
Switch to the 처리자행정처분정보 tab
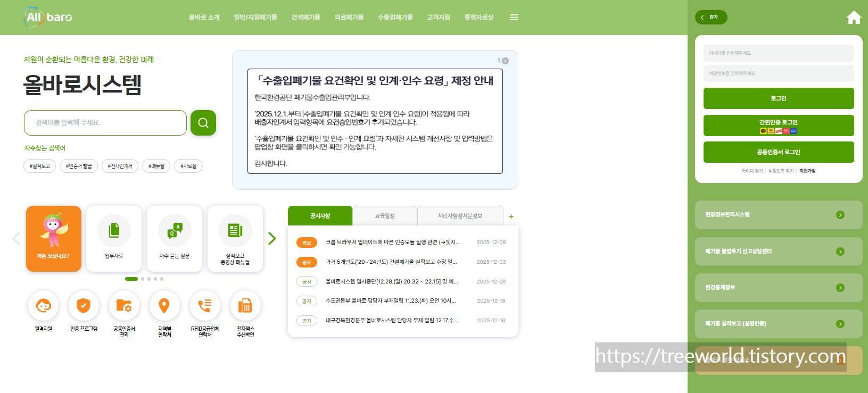coord(460,216)
